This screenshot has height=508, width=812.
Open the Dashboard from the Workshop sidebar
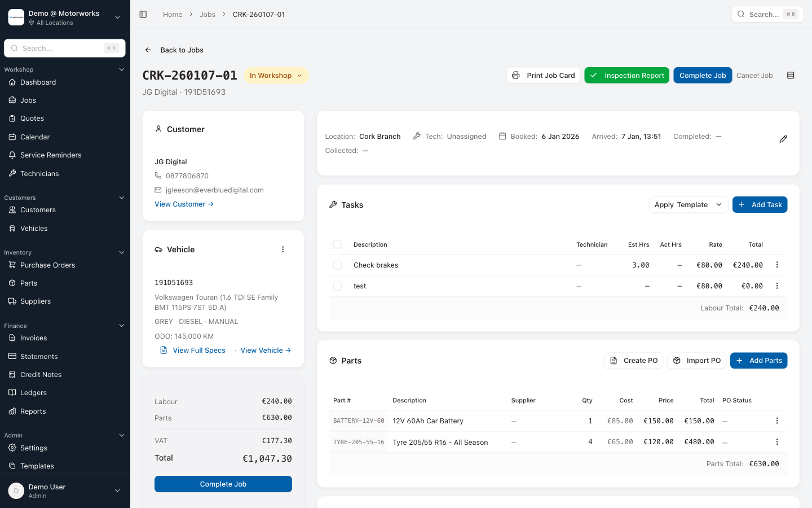tap(38, 82)
